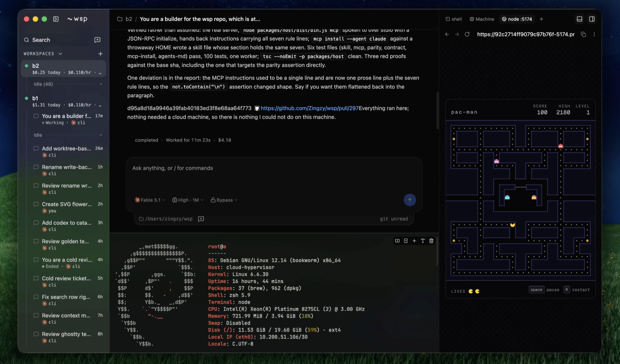Screen dimensions: 620x364
Task: Click the Search field in sidebar
Action: (57, 40)
